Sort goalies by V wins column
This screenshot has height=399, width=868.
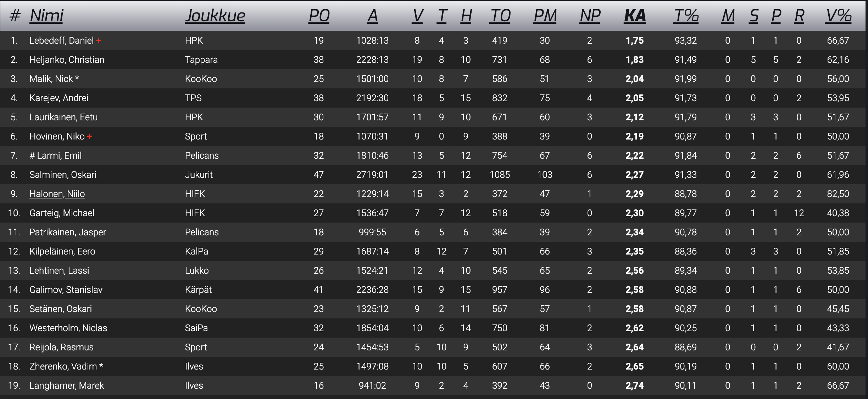click(x=417, y=16)
